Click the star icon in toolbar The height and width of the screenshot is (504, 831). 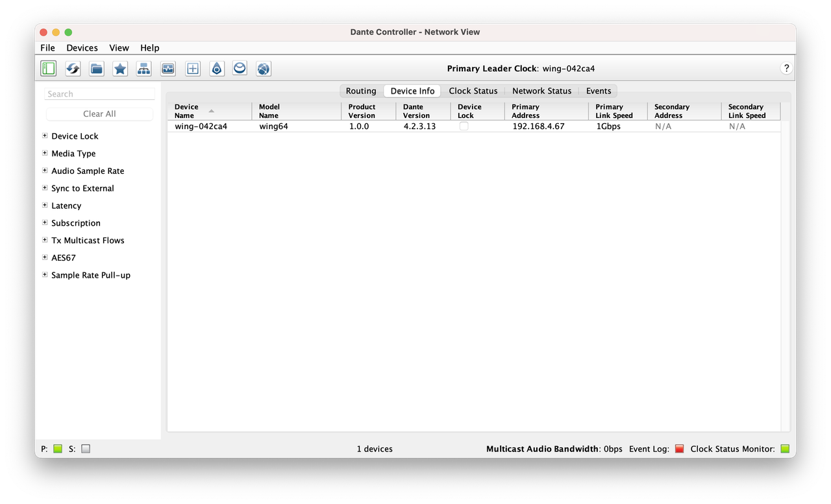coord(120,68)
